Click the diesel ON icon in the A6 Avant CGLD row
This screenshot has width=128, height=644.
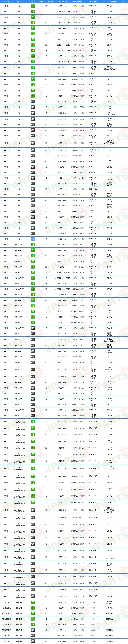pos(33,328)
